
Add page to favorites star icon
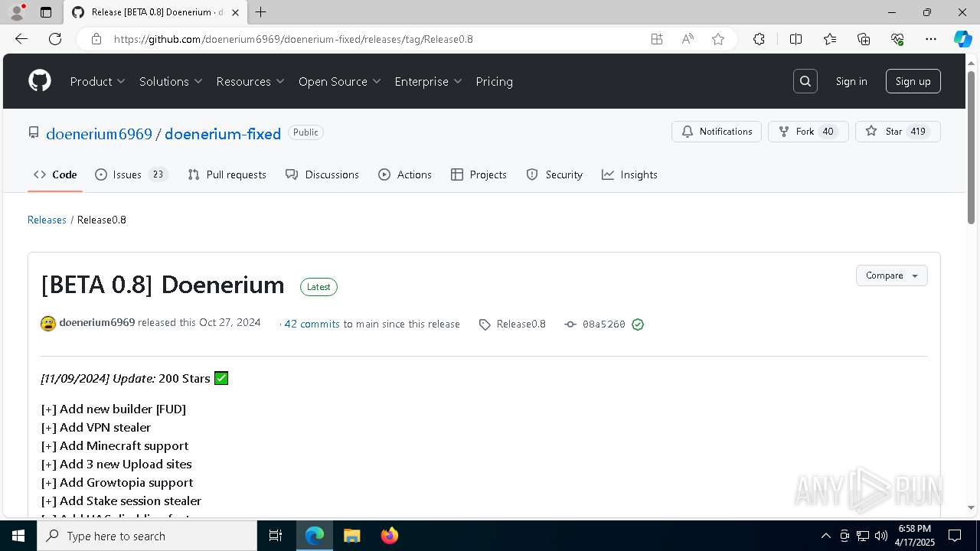coord(718,39)
